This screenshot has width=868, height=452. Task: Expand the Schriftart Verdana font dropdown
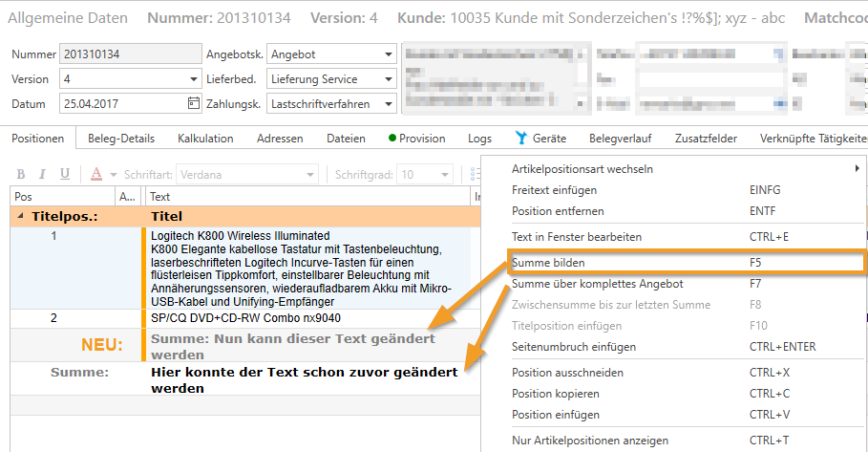pos(318,175)
